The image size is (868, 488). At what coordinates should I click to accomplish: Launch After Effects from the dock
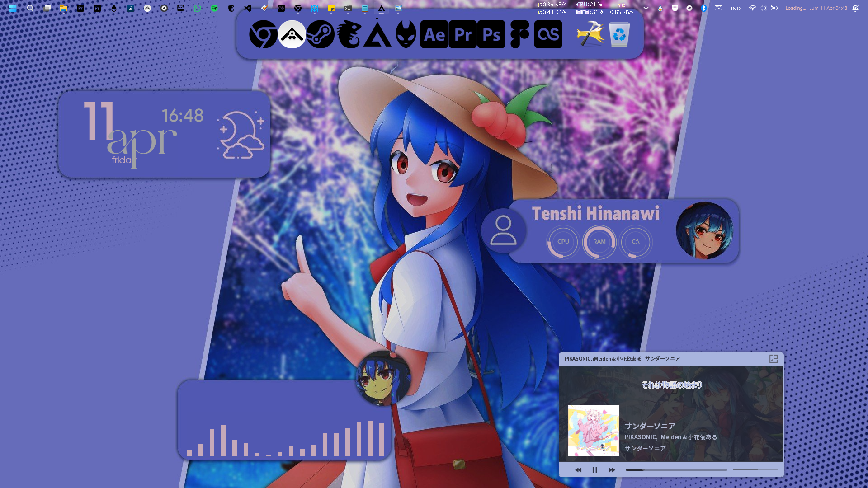[x=434, y=34]
